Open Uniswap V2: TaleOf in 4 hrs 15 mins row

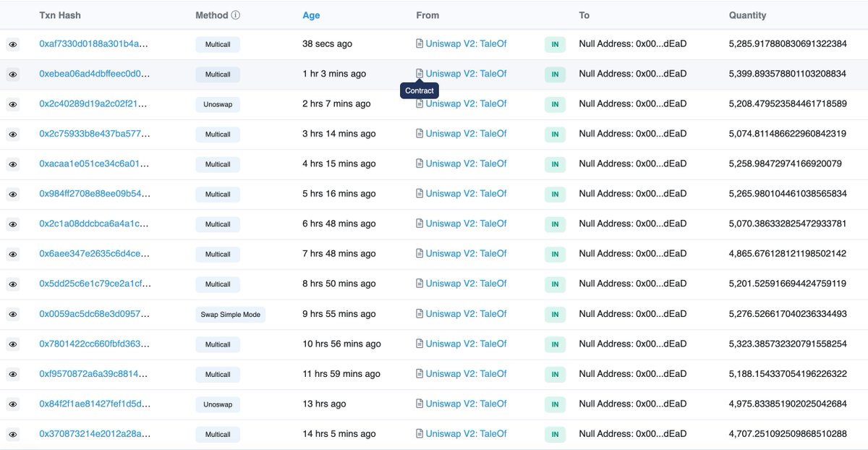click(x=466, y=164)
